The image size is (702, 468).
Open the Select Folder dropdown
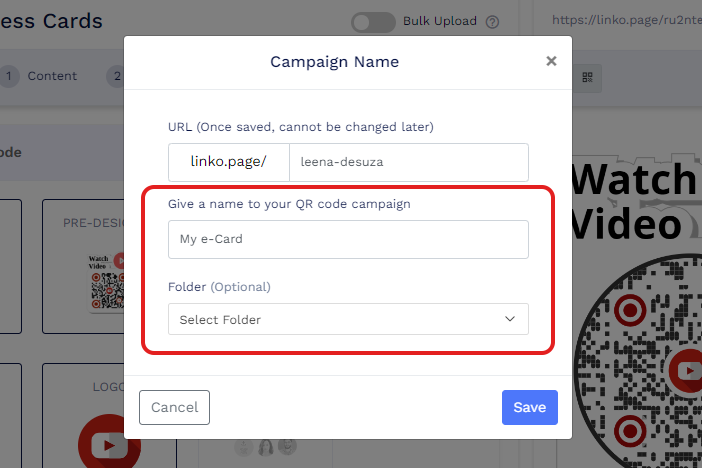point(348,319)
